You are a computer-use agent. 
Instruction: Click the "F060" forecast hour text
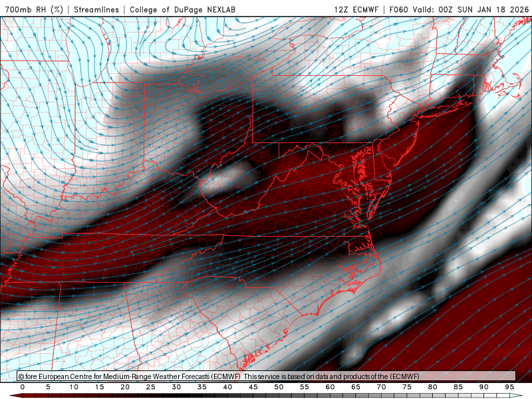pos(398,9)
